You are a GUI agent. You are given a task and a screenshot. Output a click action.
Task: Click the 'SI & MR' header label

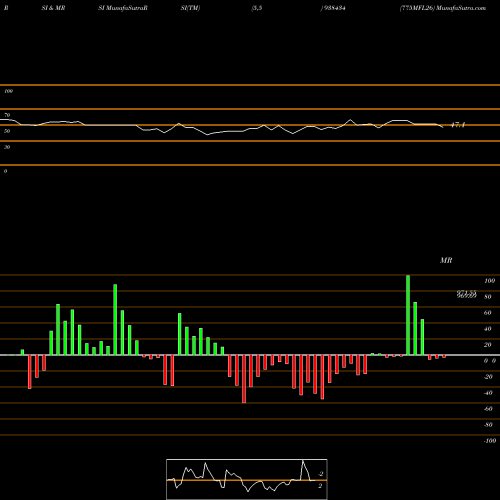coord(53,8)
